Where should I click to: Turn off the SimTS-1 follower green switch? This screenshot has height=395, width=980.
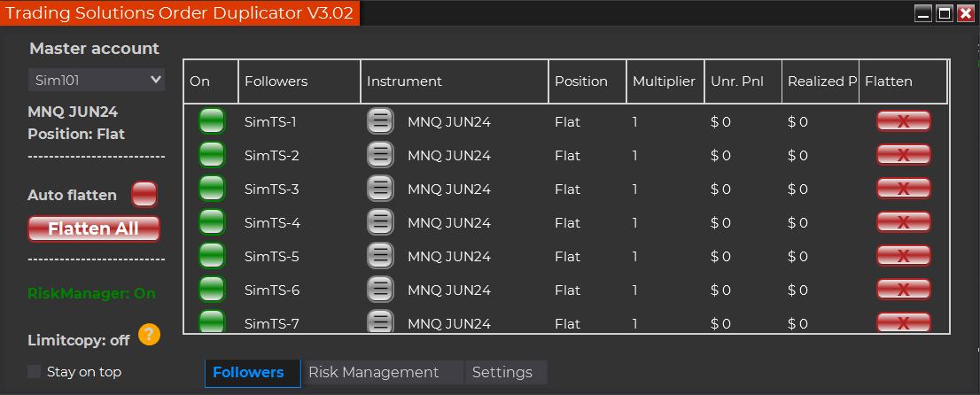tap(212, 121)
